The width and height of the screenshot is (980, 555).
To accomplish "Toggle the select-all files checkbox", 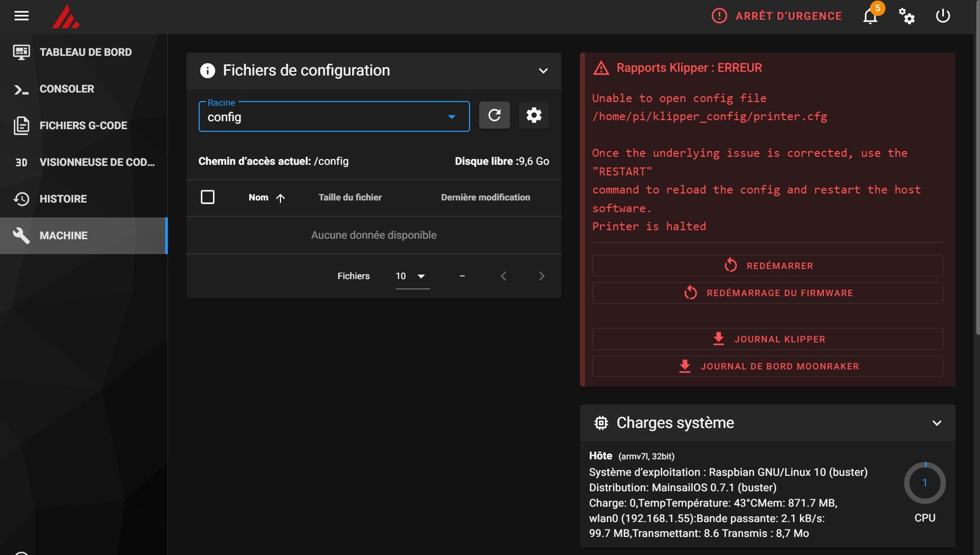I will pos(208,197).
